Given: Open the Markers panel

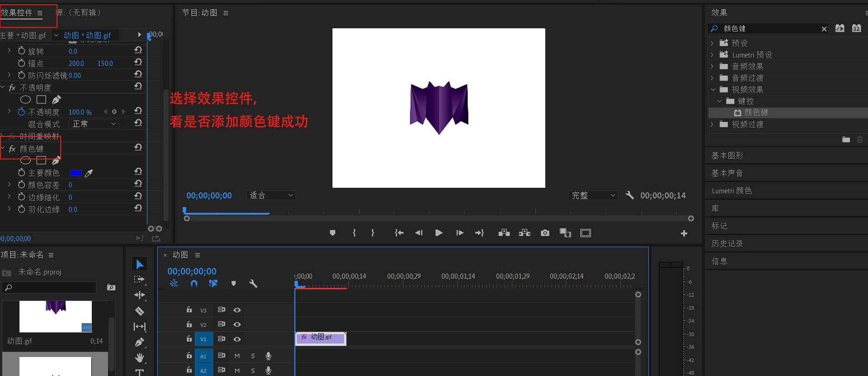Looking at the screenshot, I should coord(719,226).
